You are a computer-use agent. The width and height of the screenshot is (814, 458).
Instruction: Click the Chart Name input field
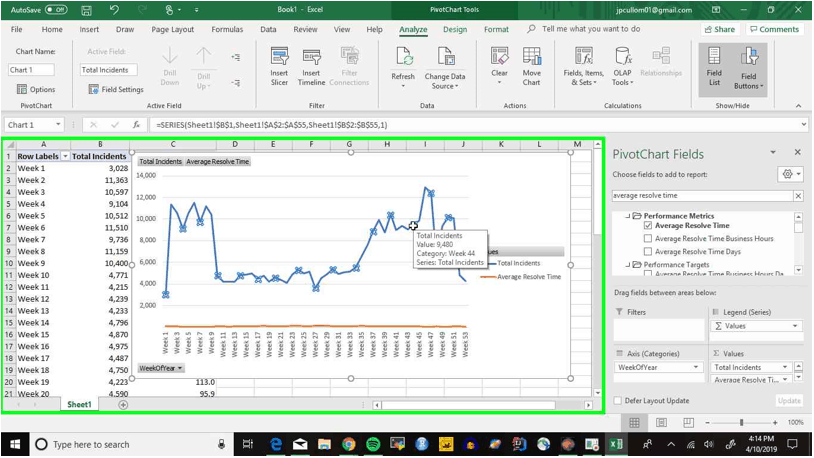click(x=31, y=70)
